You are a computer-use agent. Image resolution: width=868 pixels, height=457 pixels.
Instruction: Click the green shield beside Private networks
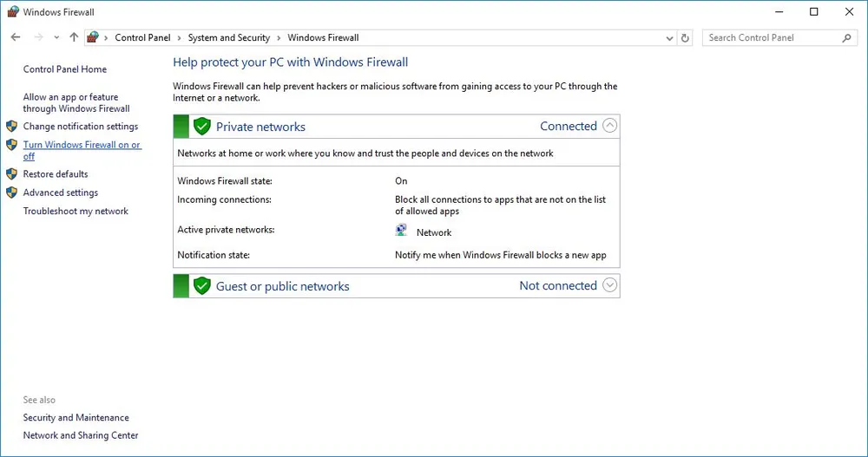(202, 127)
